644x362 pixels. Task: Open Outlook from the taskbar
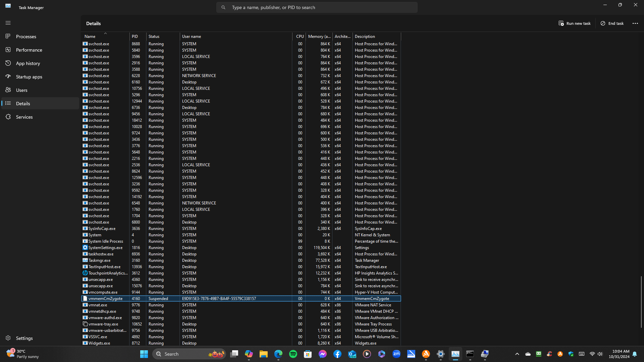tap(352, 354)
